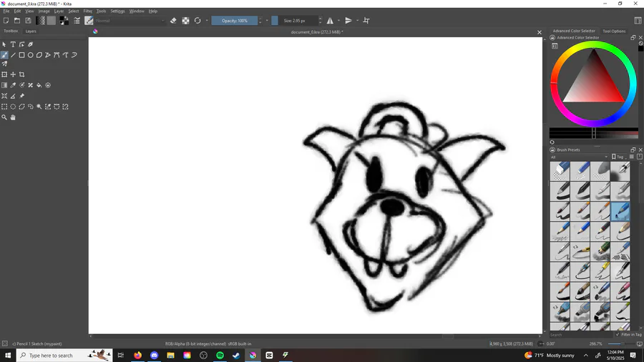The image size is (644, 362).
Task: Open workspace chooser at toolbar right
Action: 638,21
